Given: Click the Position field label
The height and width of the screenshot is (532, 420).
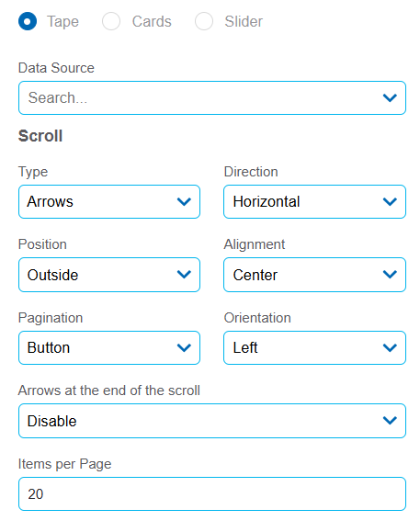Looking at the screenshot, I should pyautogui.click(x=42, y=244).
